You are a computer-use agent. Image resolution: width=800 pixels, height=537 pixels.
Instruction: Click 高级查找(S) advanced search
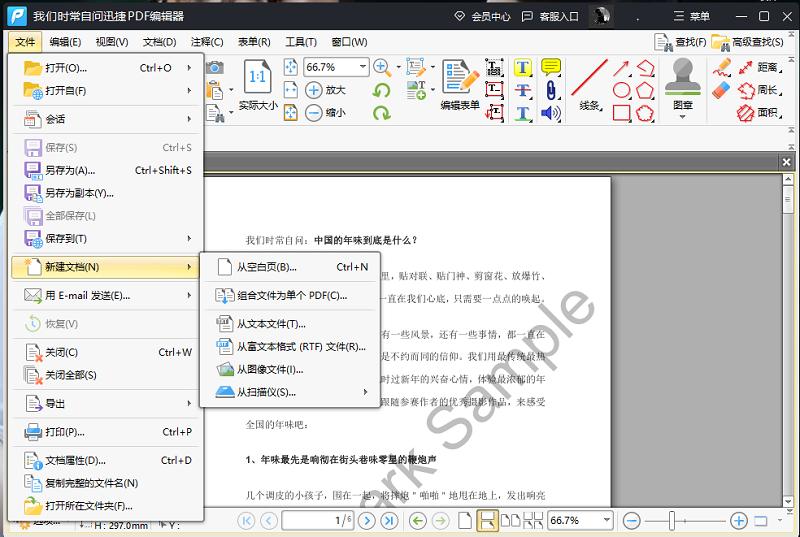(747, 42)
